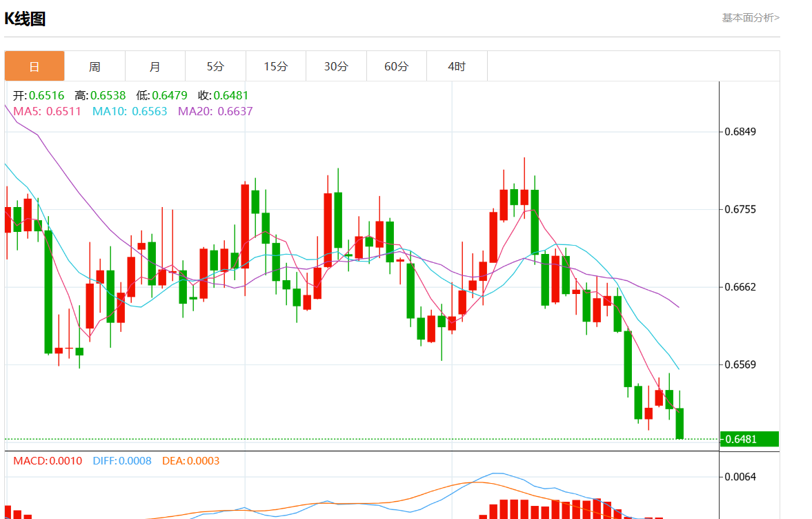Viewport: 812px width, 519px height.
Task: Click the MACD:0.0010 indicator label
Action: tap(48, 461)
